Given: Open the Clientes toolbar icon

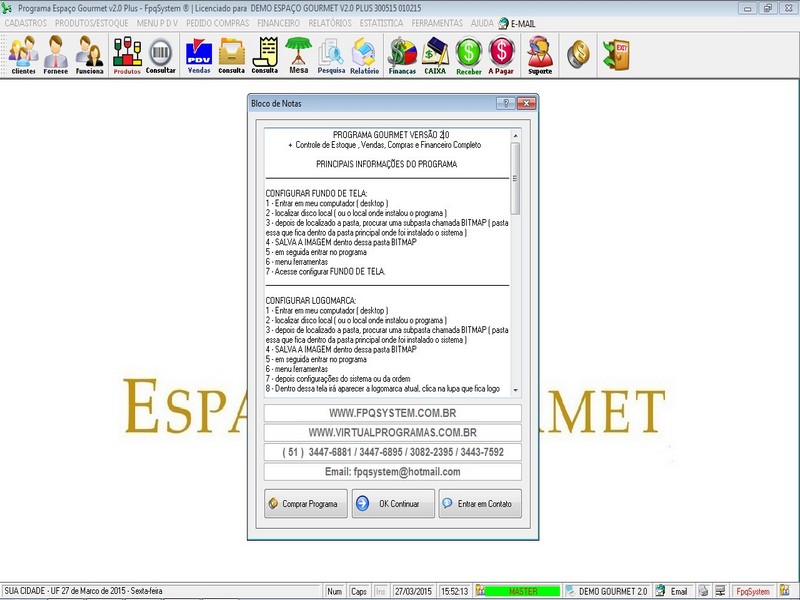Looking at the screenshot, I should tap(23, 56).
